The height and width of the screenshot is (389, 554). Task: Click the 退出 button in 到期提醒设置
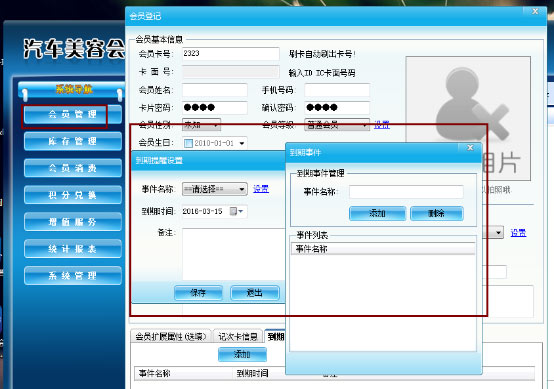255,293
